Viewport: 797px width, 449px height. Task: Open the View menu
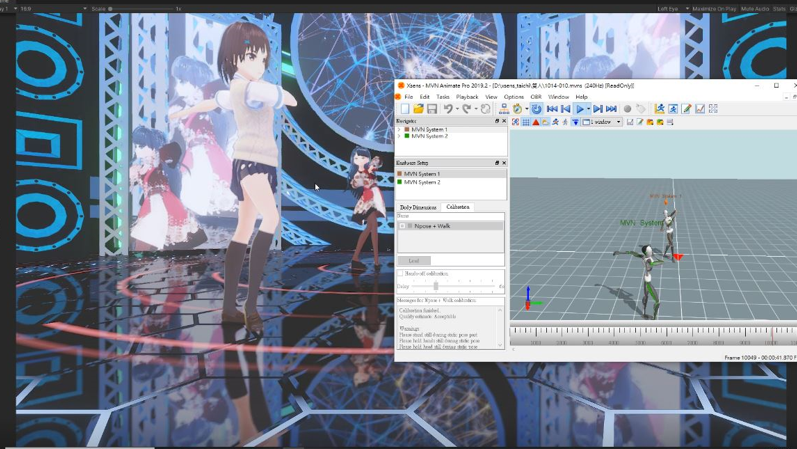(491, 97)
